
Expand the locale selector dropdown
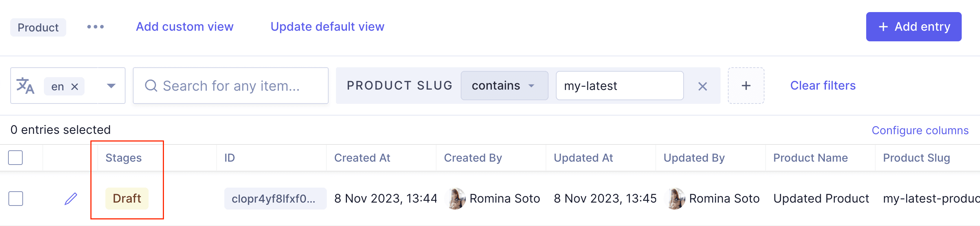(111, 86)
